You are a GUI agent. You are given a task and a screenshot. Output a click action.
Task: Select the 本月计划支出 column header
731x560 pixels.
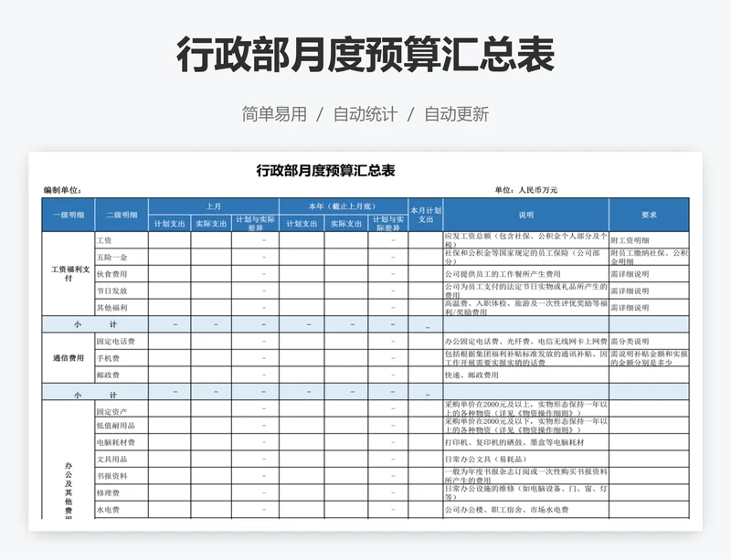tap(426, 215)
